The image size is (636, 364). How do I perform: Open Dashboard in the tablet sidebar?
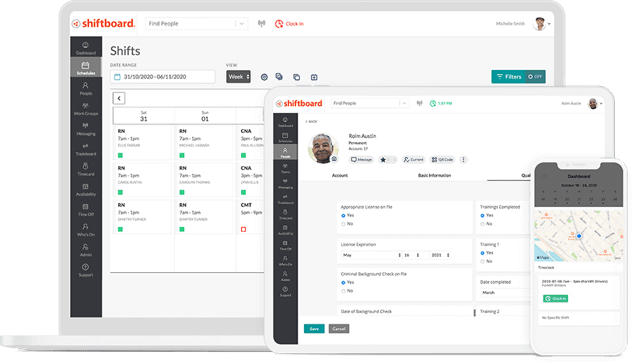pyautogui.click(x=285, y=122)
